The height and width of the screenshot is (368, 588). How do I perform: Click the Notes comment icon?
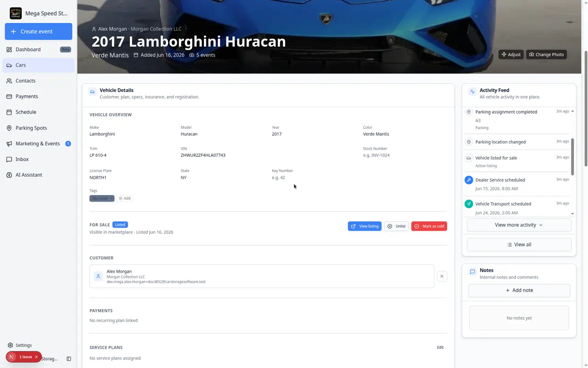tap(472, 272)
